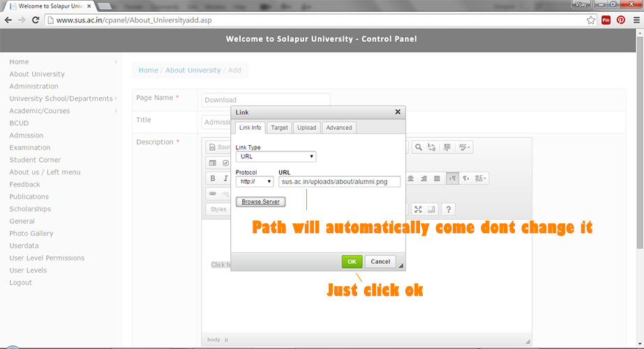The image size is (644, 349).
Task: Click the Show Blocks icon
Action: [x=431, y=209]
